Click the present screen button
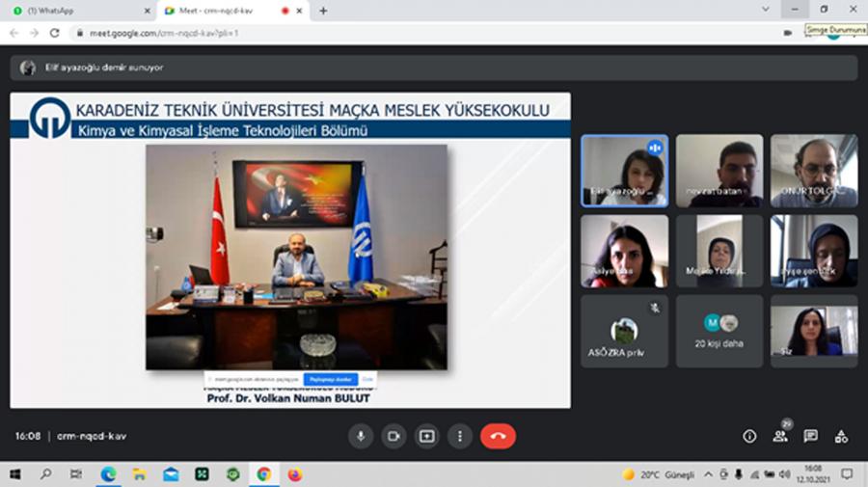The width and height of the screenshot is (868, 487). (427, 436)
